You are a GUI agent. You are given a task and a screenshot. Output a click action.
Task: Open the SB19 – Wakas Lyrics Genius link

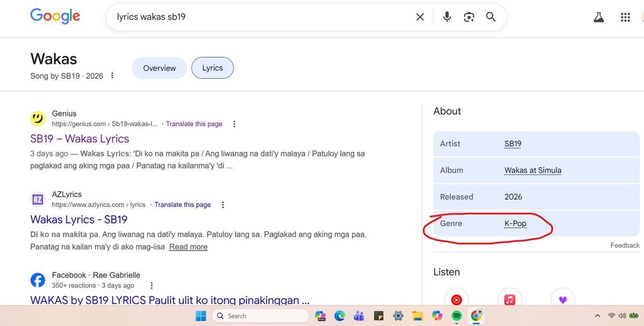click(x=80, y=139)
